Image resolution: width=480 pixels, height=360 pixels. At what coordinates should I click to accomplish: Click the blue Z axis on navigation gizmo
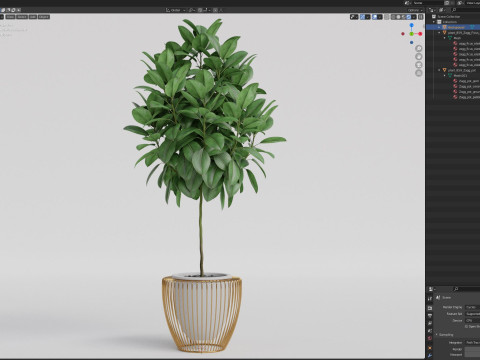(412, 25)
